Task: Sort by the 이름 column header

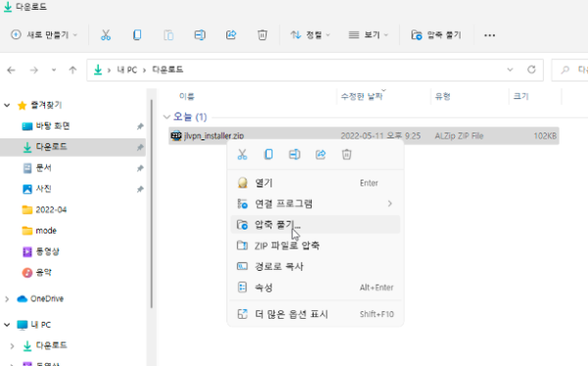Action: tap(187, 96)
